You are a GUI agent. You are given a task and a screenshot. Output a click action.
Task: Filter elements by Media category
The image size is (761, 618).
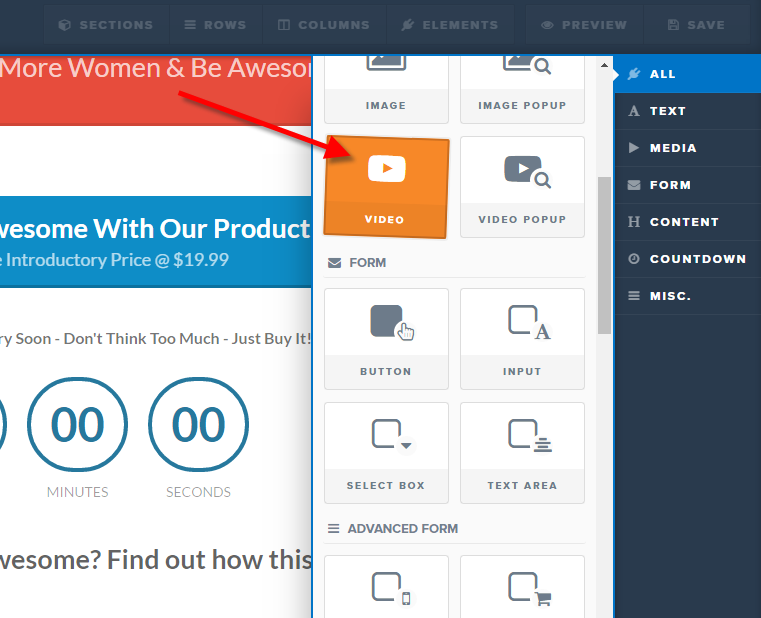688,148
